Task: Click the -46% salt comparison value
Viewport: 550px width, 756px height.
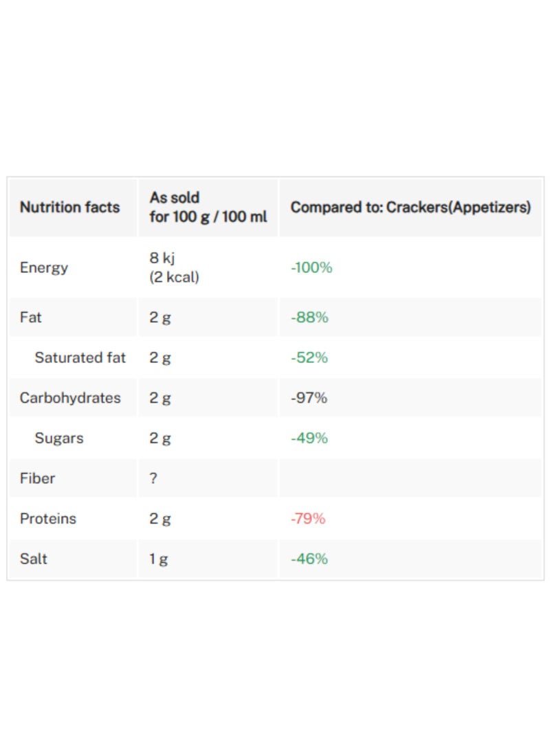Action: tap(309, 559)
